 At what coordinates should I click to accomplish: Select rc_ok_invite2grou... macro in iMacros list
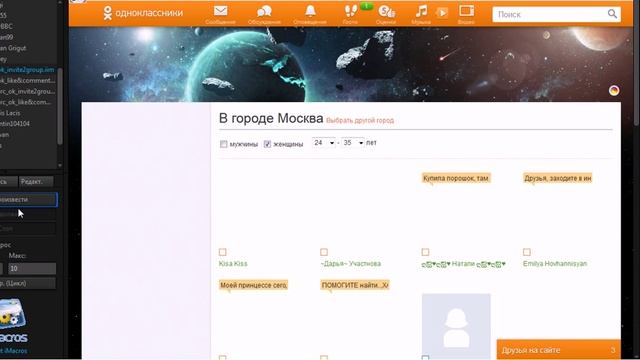pos(27,91)
